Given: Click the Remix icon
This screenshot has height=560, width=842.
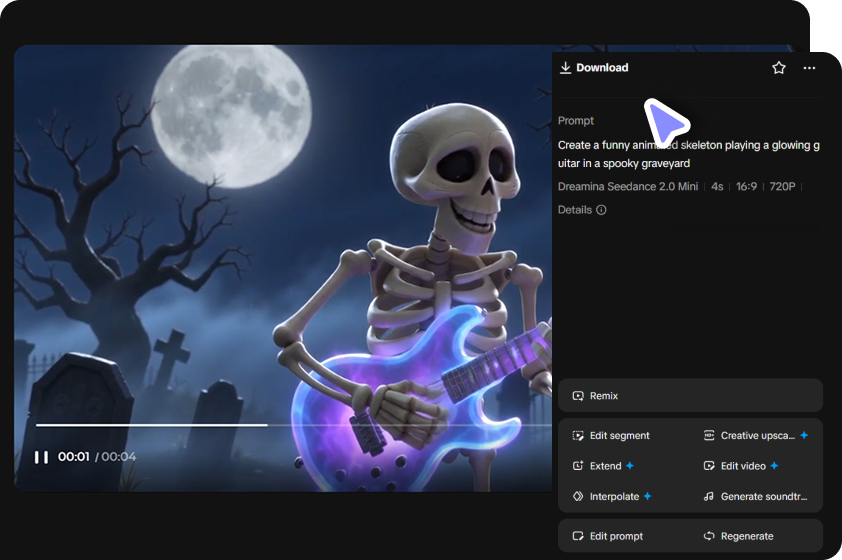Looking at the screenshot, I should coord(578,396).
